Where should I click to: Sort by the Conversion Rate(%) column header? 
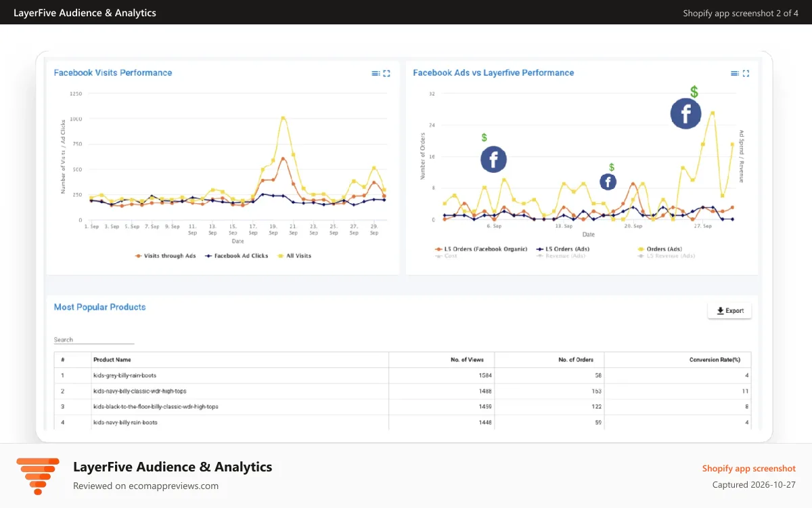coord(678,360)
